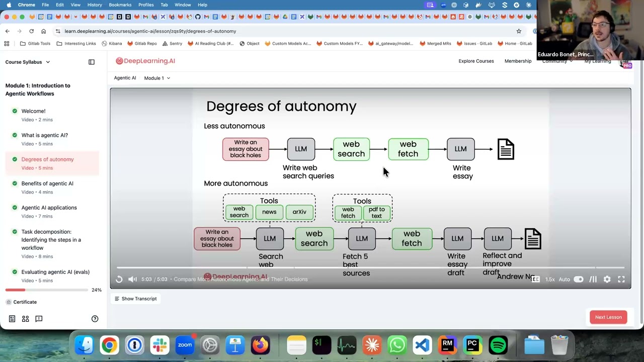Go back in Chrome
Screen dimensions: 644x362
coord(7,31)
